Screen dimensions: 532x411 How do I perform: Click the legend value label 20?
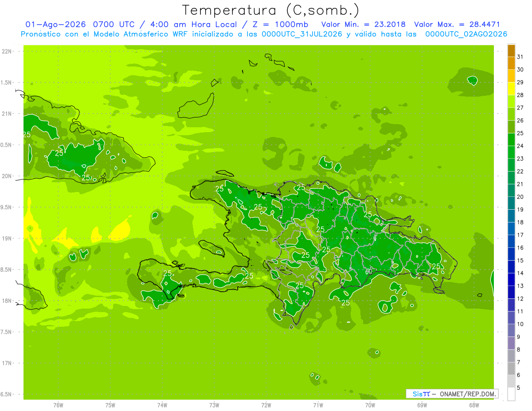pyautogui.click(x=520, y=197)
